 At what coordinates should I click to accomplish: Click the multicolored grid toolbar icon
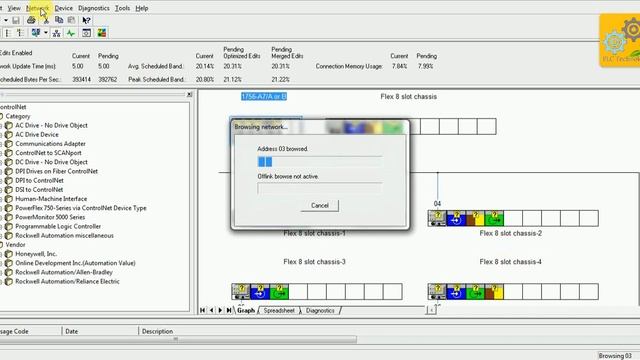tap(102, 33)
